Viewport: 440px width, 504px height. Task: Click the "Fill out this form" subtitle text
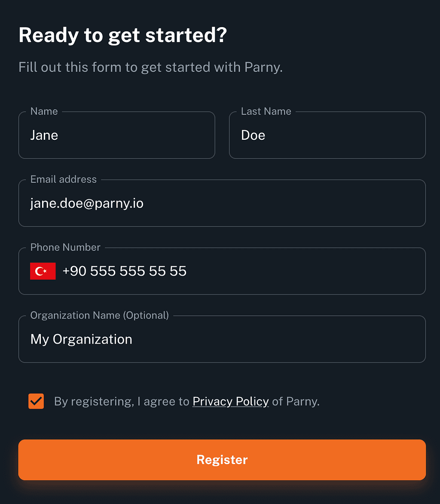tap(150, 68)
